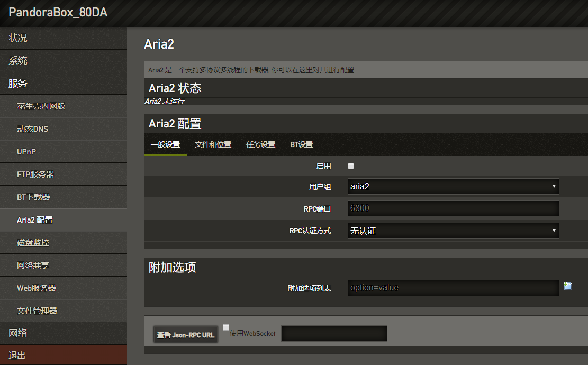Click the 'Aria2 未运行' status text
The width and height of the screenshot is (588, 365).
(165, 101)
